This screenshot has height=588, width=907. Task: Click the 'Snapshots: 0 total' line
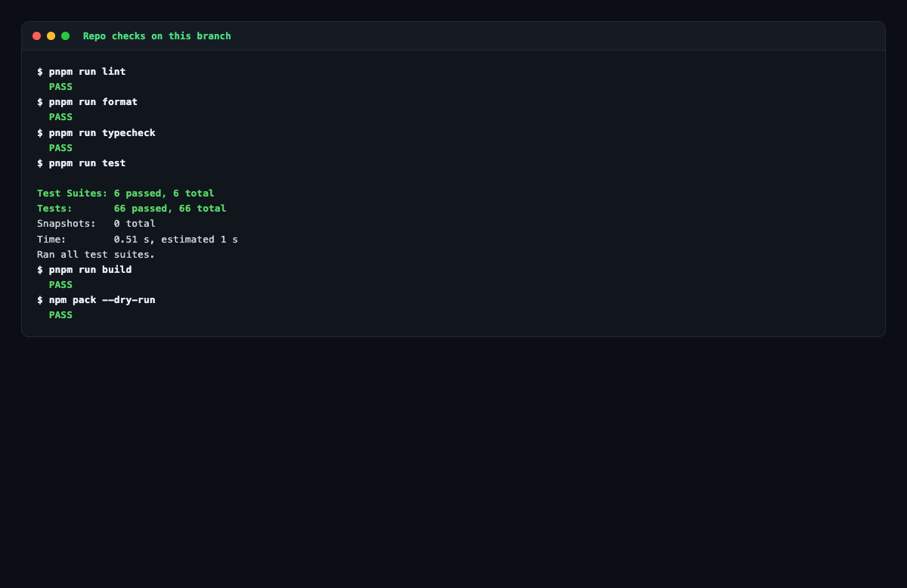(96, 224)
